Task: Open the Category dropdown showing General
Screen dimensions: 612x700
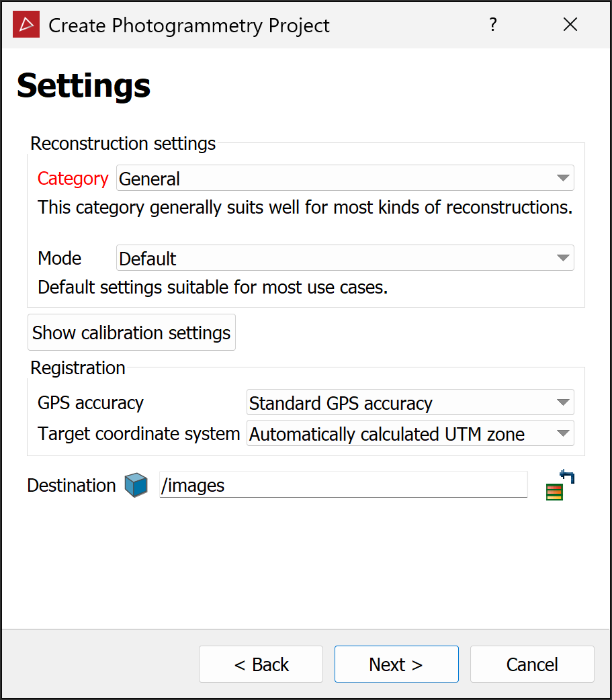Action: coord(336,179)
